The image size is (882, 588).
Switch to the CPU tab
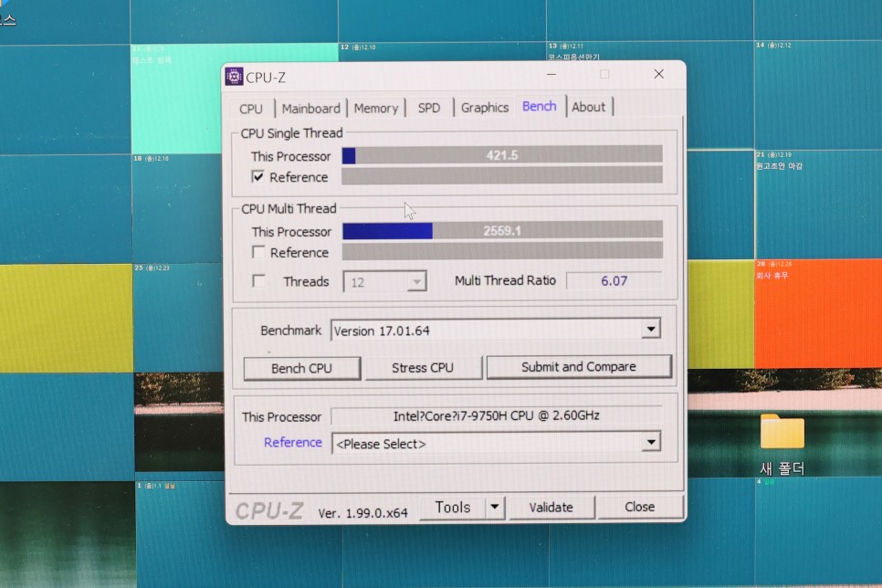coord(251,109)
